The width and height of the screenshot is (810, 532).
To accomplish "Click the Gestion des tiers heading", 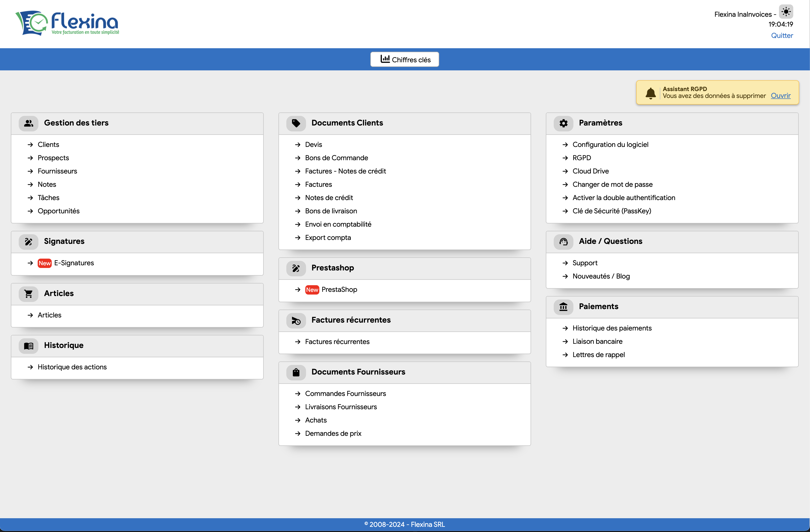I will point(76,123).
